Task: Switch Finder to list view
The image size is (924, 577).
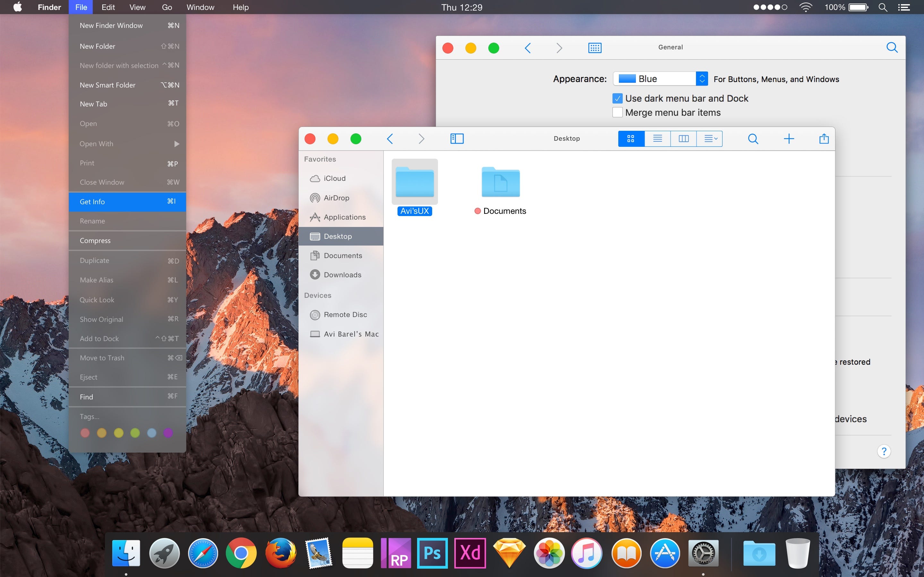Action: point(657,138)
